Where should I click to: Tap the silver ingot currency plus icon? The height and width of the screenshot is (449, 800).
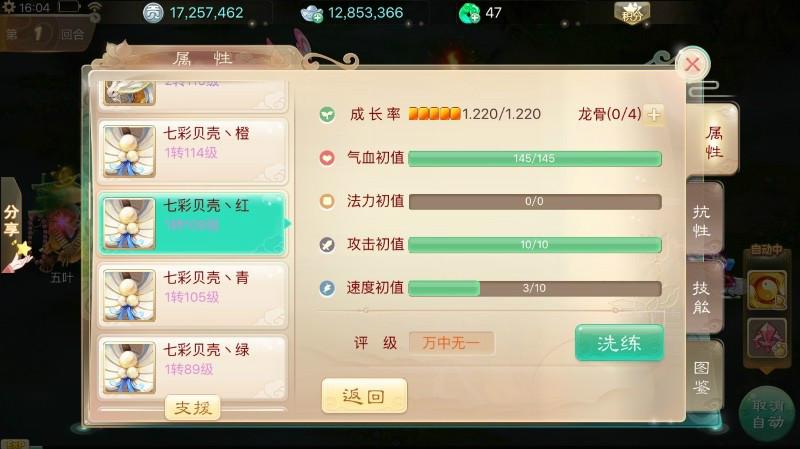pos(312,14)
